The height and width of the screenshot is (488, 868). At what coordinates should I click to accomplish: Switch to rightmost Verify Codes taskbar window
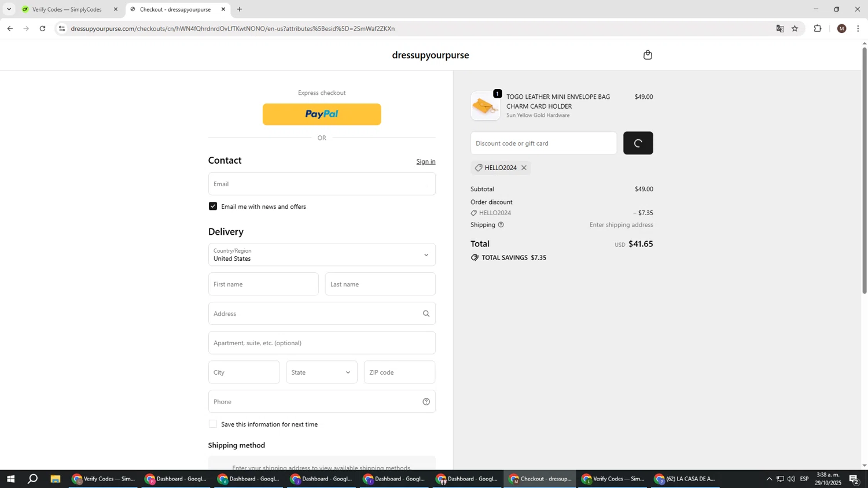point(613,479)
